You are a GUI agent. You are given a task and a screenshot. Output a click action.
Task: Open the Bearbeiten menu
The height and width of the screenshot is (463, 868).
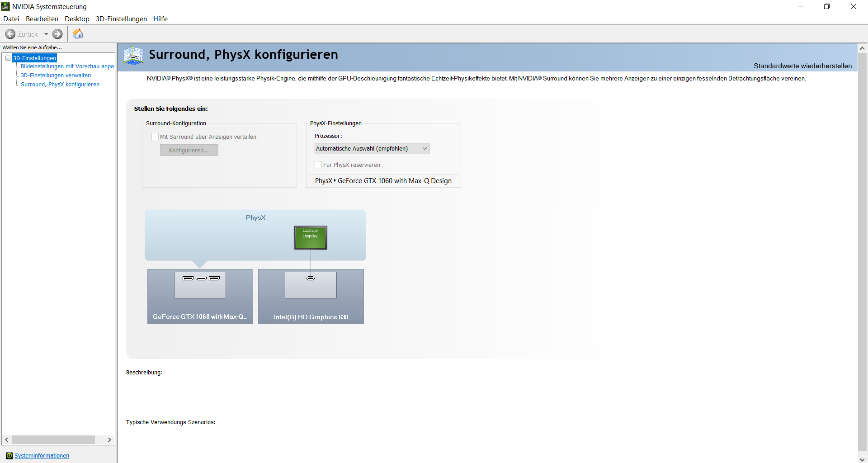coord(42,19)
